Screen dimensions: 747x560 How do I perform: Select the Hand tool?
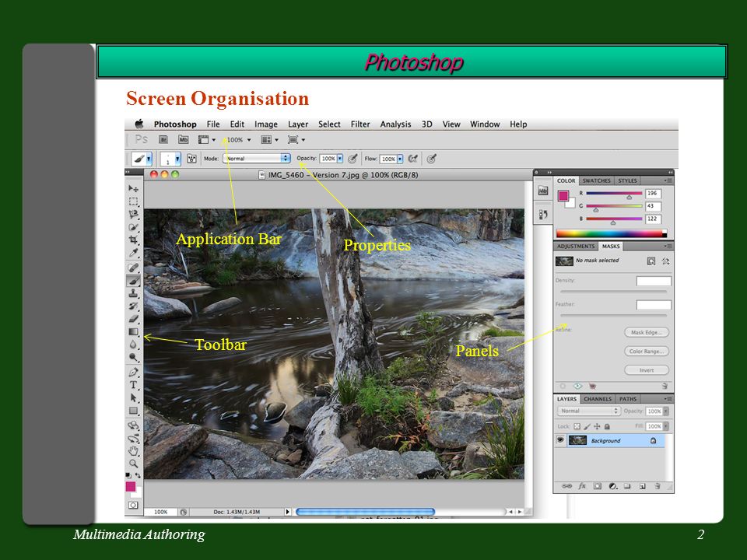click(133, 450)
